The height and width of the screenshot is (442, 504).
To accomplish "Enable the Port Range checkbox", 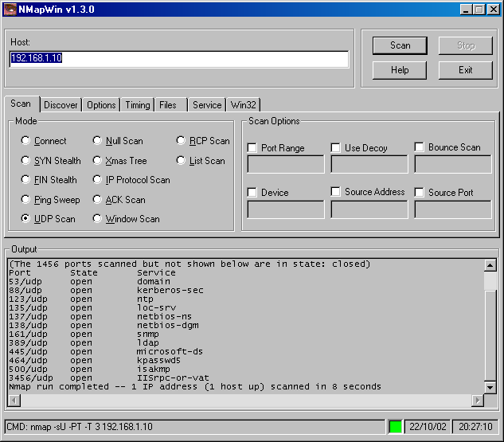I will click(x=252, y=148).
